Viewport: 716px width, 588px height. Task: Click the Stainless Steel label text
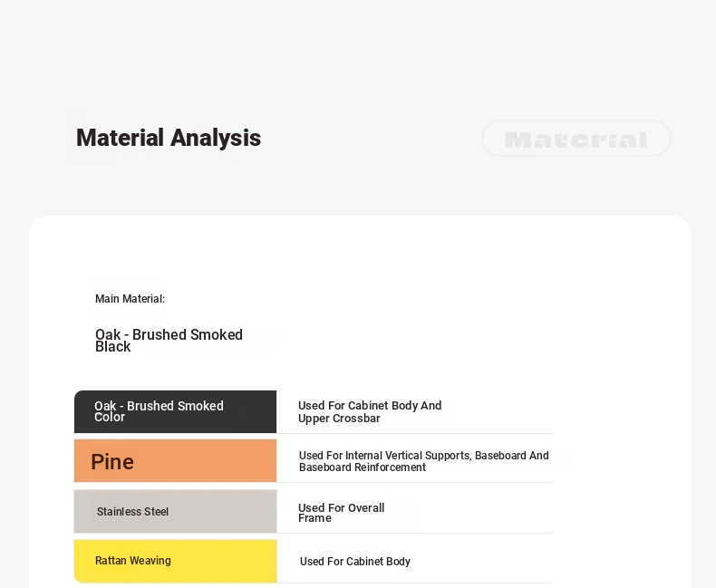coord(132,512)
